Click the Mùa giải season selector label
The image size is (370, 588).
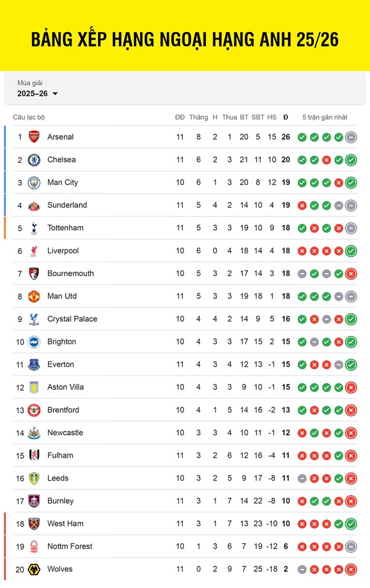pyautogui.click(x=30, y=83)
